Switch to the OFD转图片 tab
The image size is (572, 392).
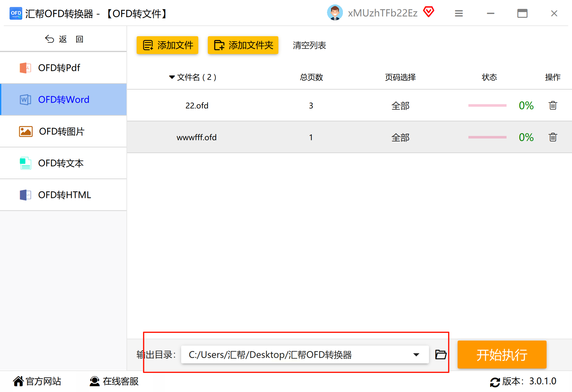pos(63,131)
